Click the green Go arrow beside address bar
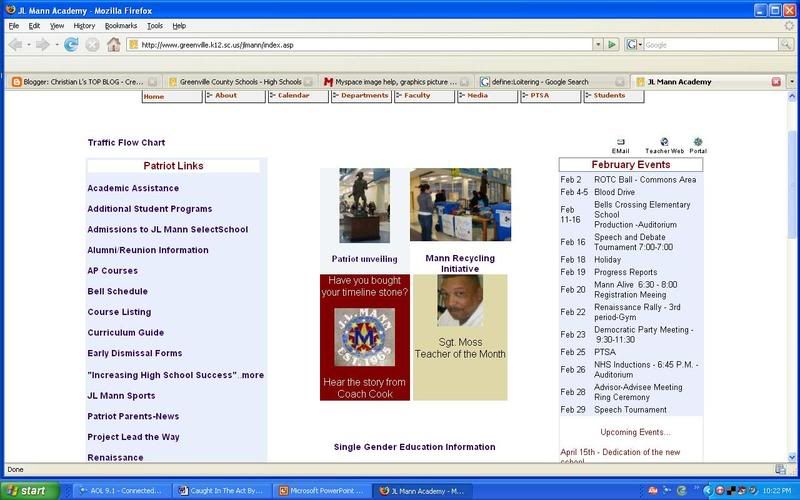The width and height of the screenshot is (800, 500). coord(611,45)
